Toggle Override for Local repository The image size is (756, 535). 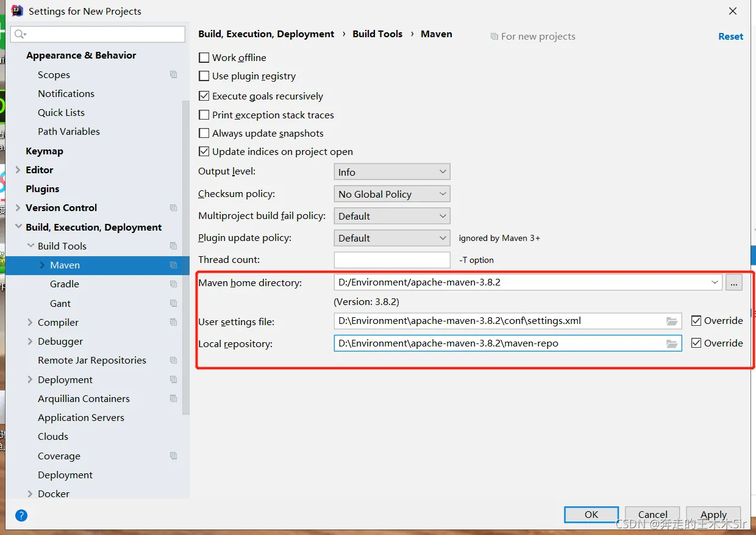point(696,343)
